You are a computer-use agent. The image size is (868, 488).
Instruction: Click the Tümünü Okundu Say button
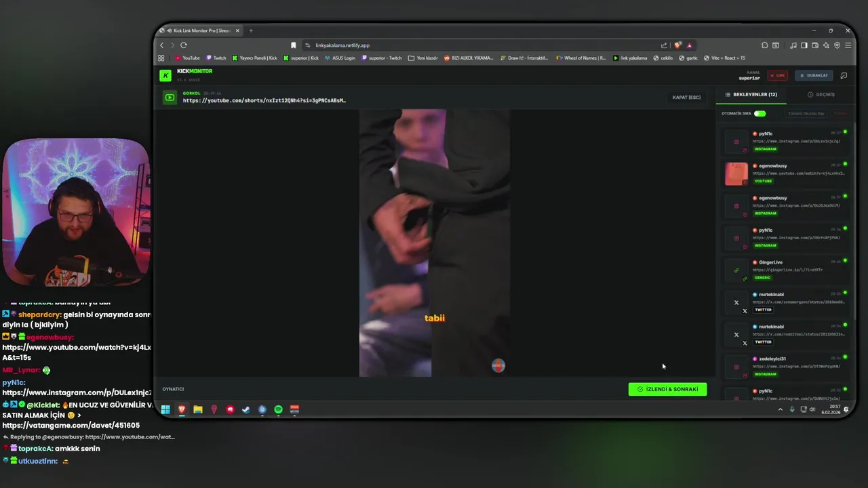click(806, 113)
